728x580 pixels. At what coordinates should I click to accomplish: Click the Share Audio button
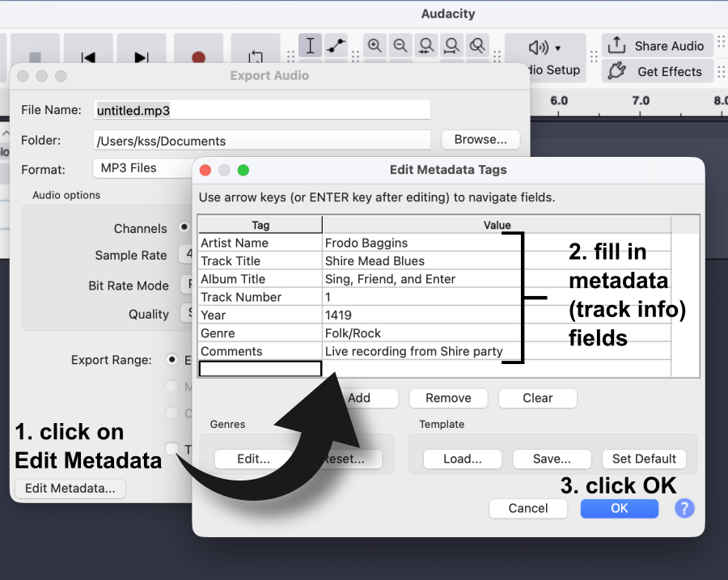[x=658, y=45]
